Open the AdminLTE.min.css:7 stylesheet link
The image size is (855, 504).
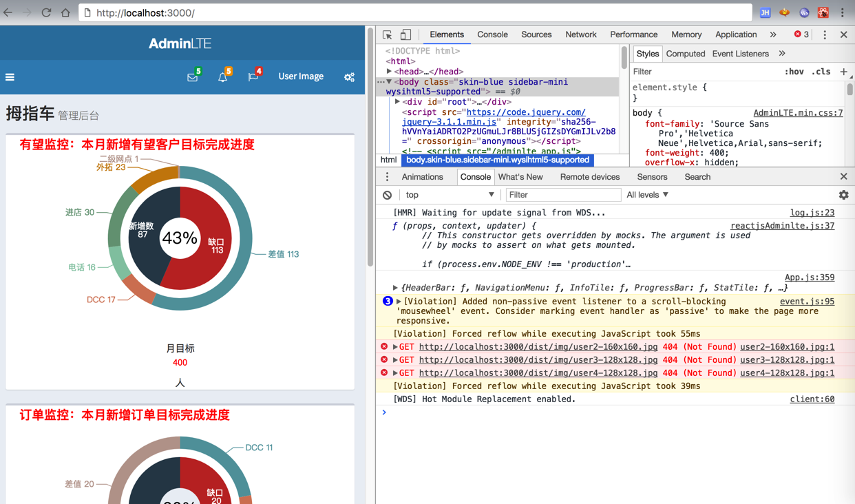pos(798,113)
